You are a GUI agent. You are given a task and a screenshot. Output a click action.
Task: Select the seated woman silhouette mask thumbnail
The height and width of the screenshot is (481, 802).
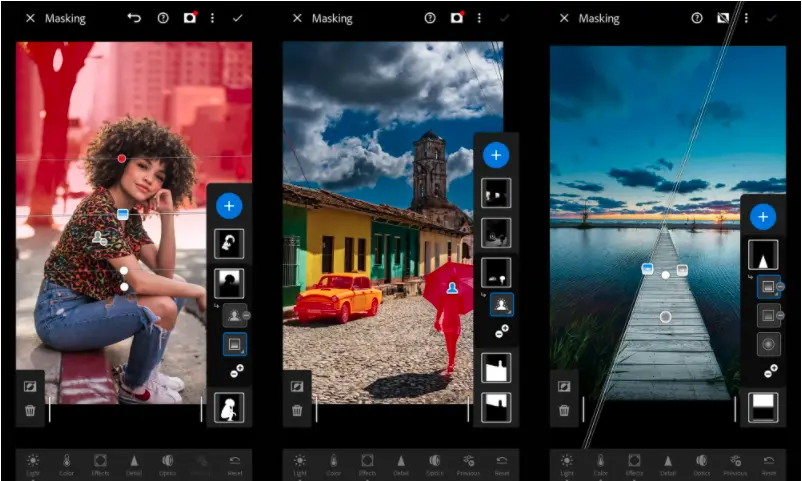pyautogui.click(x=229, y=408)
